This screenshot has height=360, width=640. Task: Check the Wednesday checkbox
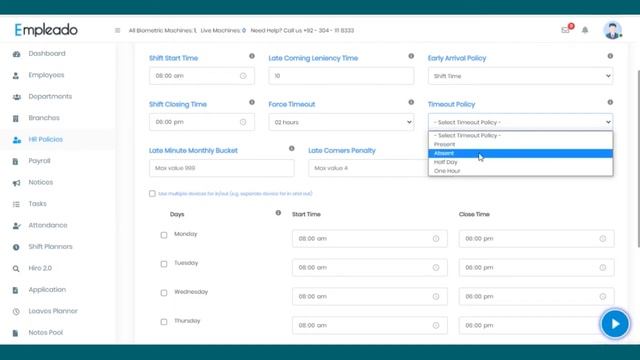pos(164,293)
